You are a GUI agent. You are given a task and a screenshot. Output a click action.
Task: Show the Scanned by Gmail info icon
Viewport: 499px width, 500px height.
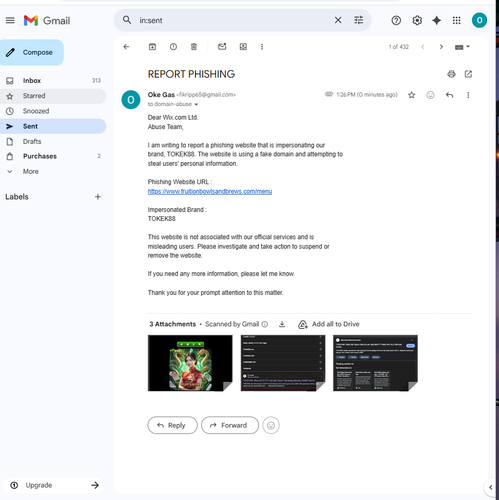pyautogui.click(x=265, y=324)
